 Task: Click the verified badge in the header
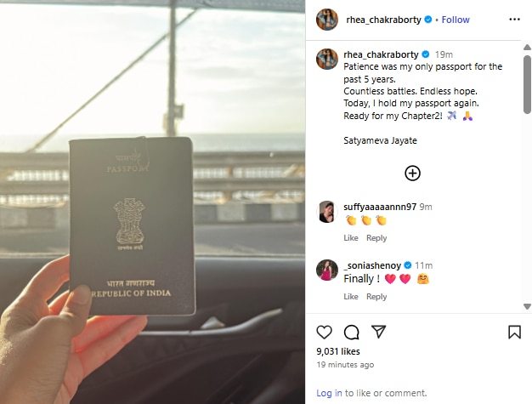pos(428,20)
